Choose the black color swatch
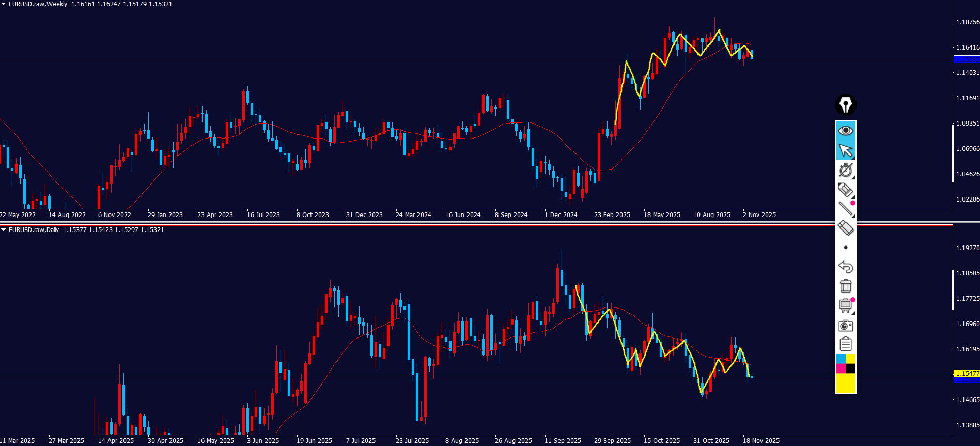The width and height of the screenshot is (980, 446). click(x=850, y=368)
